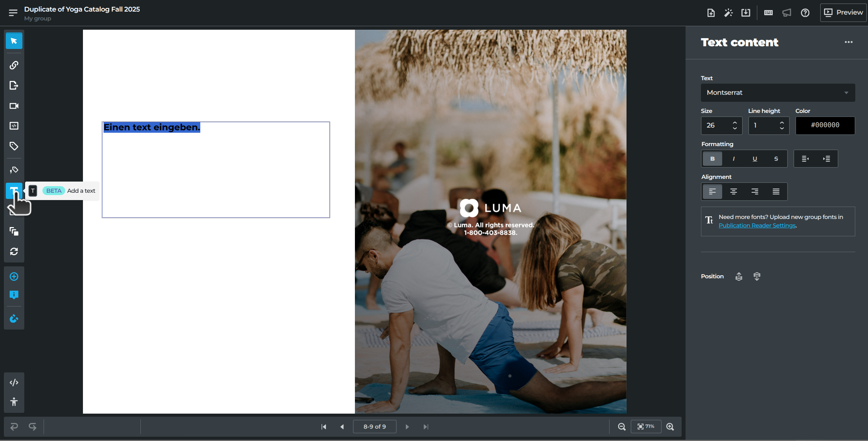Image resolution: width=868 pixels, height=441 pixels.
Task: Select the link tool in sidebar
Action: (x=14, y=65)
